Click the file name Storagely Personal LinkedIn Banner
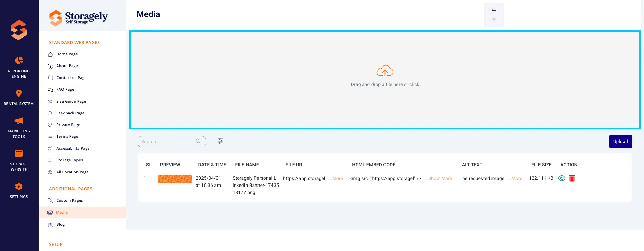 256,185
